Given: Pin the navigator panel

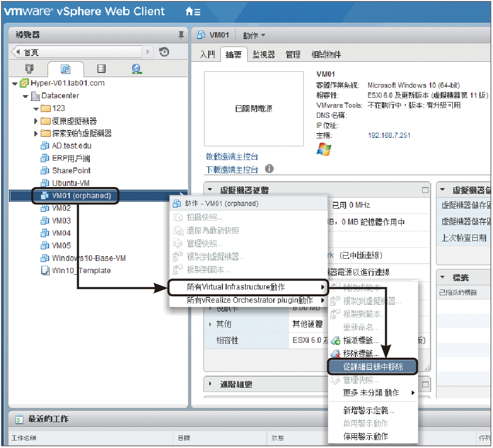Looking at the screenshot, I should (x=181, y=35).
